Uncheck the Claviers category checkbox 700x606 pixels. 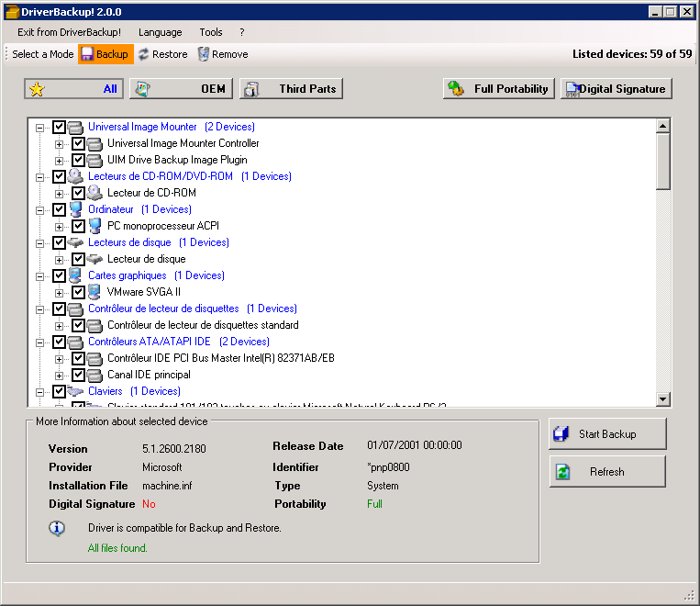[59, 391]
